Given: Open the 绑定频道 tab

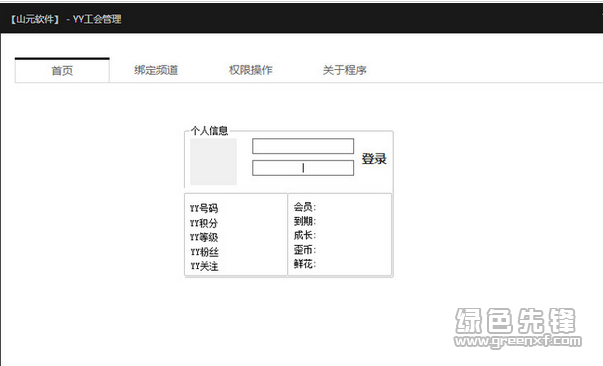Looking at the screenshot, I should coord(156,70).
